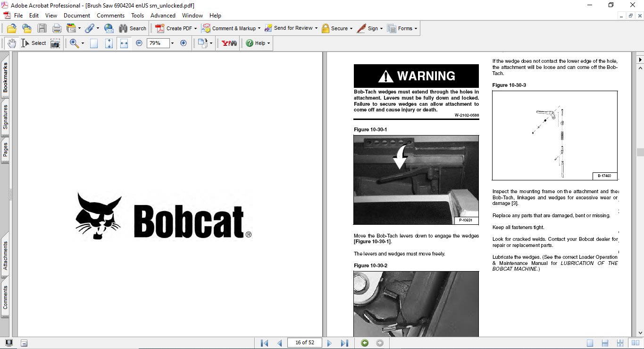The width and height of the screenshot is (644, 349).
Task: Show the Bookmarks side panel tab
Action: pos(5,78)
